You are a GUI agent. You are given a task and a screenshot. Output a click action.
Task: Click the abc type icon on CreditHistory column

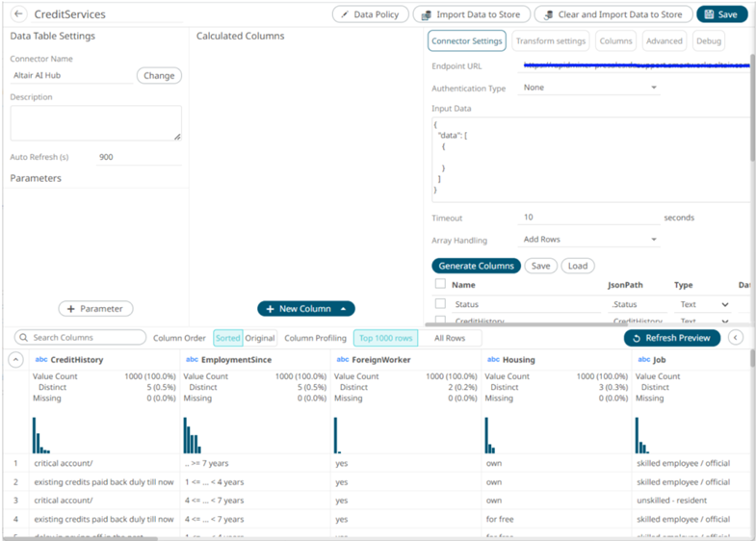pyautogui.click(x=40, y=360)
